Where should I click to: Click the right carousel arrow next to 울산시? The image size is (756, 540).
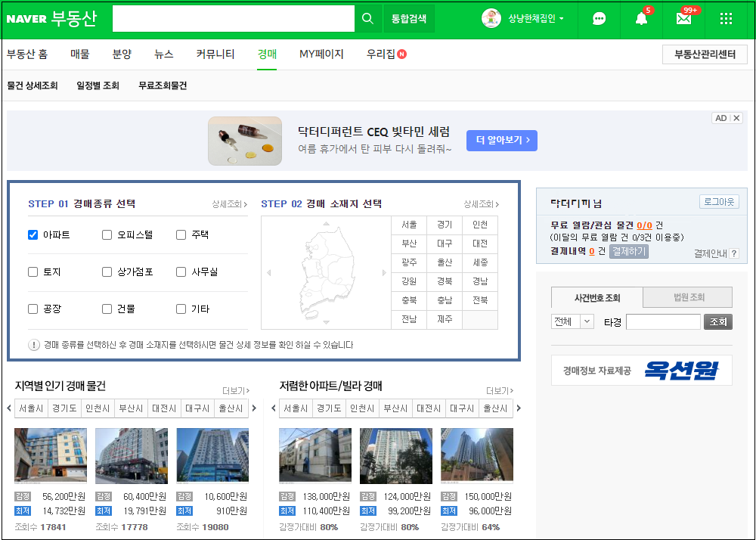pyautogui.click(x=253, y=408)
